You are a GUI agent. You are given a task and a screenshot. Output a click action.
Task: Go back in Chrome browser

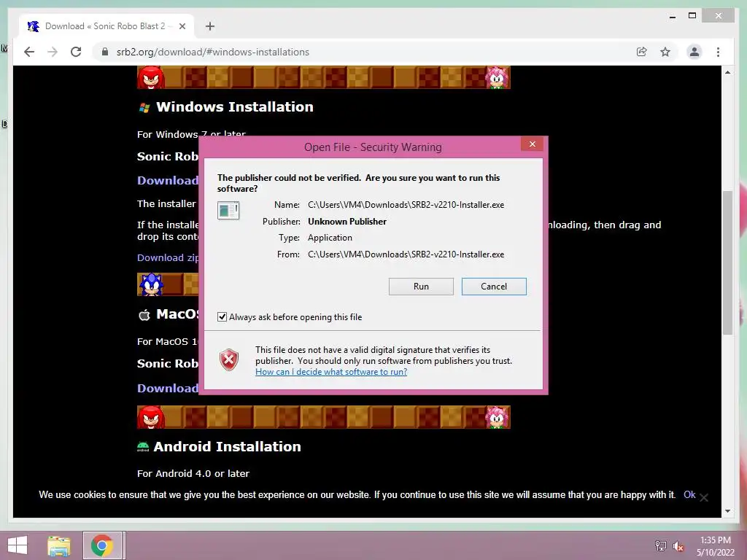(x=29, y=52)
